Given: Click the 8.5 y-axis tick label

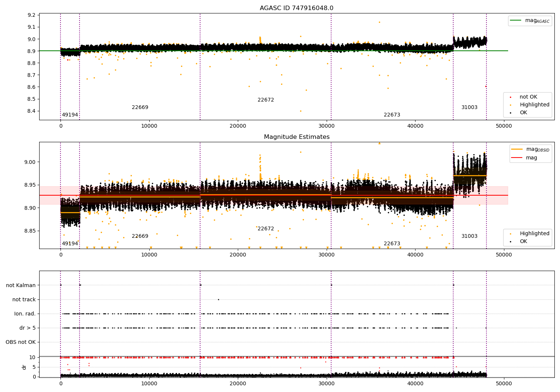Looking at the screenshot, I should tap(32, 99).
